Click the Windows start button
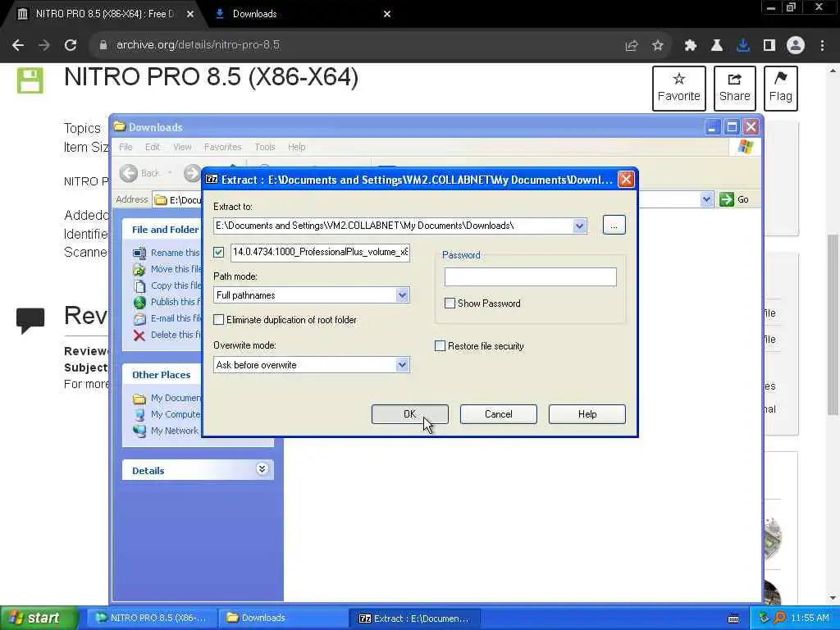This screenshot has width=840, height=630. point(39,618)
